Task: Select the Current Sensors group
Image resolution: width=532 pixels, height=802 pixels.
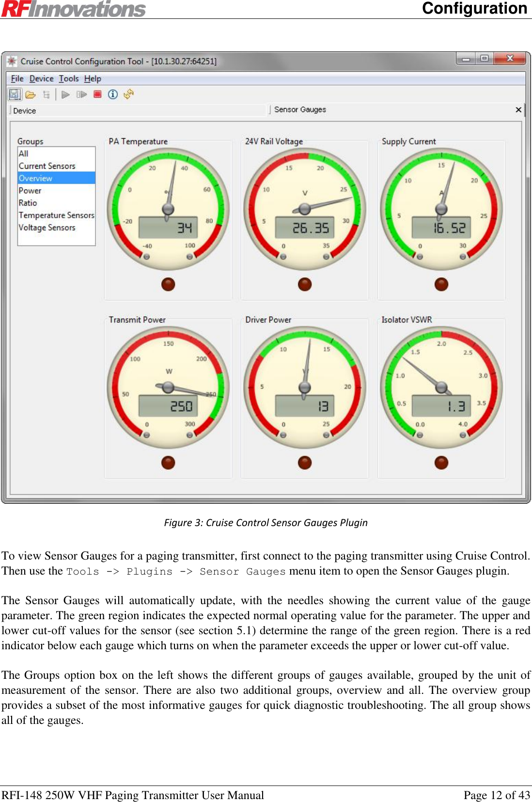Action: (56, 166)
